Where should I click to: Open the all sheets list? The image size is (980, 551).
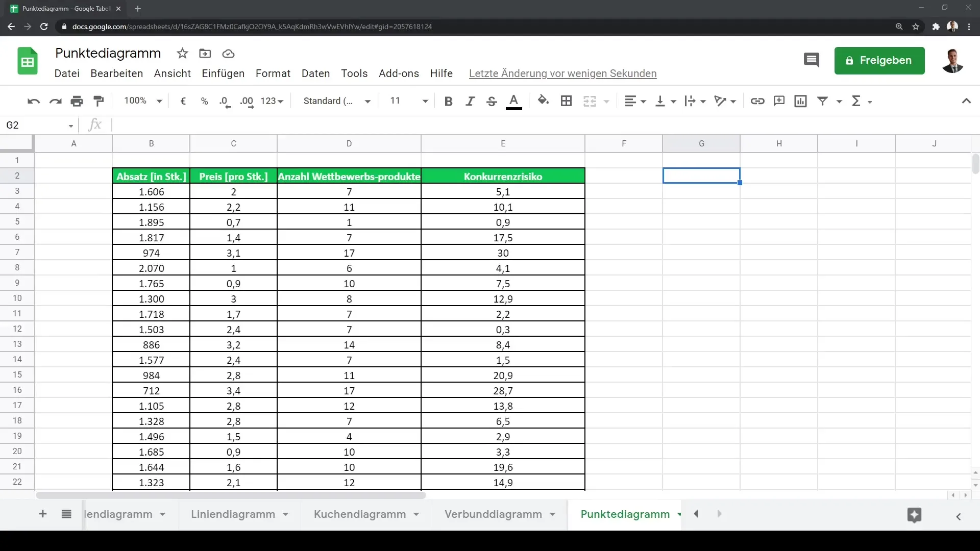click(x=66, y=514)
